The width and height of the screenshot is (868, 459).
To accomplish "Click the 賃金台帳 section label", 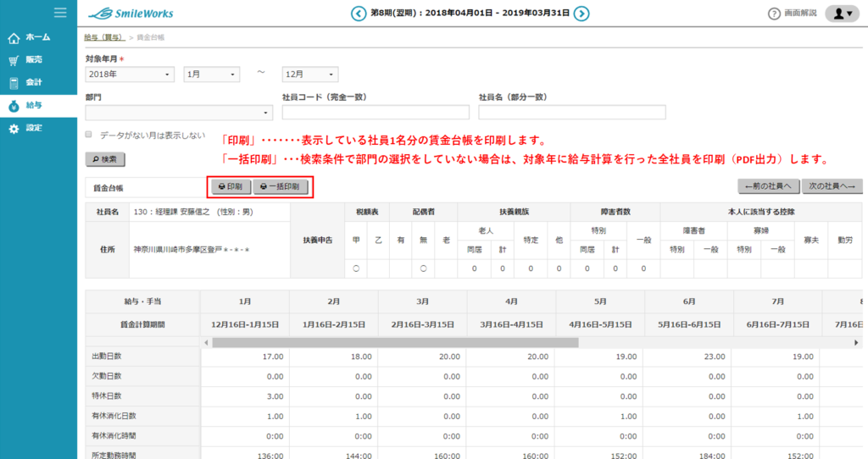I will [108, 188].
